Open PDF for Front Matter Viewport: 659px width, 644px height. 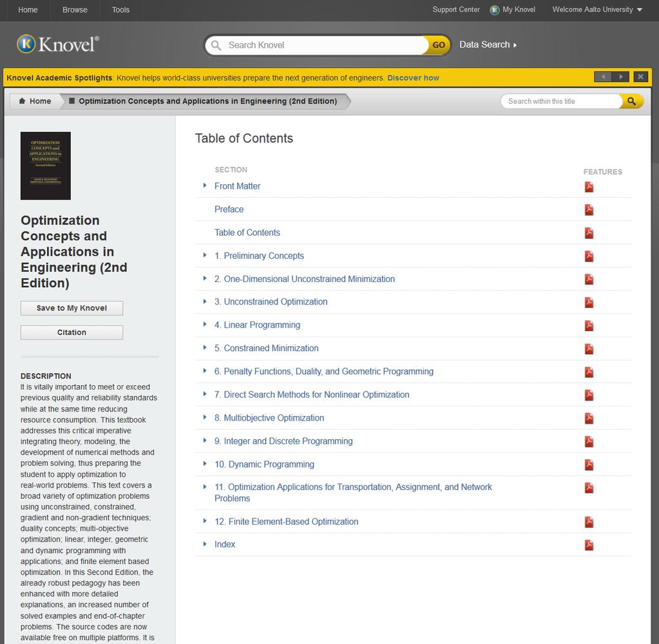(x=589, y=187)
